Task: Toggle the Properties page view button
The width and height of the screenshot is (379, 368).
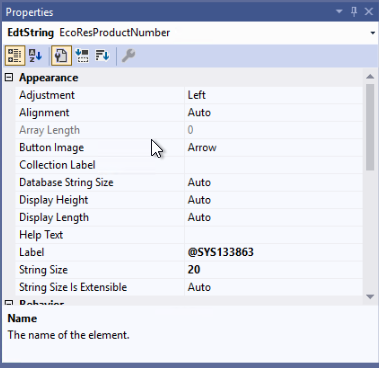Action: (61, 55)
